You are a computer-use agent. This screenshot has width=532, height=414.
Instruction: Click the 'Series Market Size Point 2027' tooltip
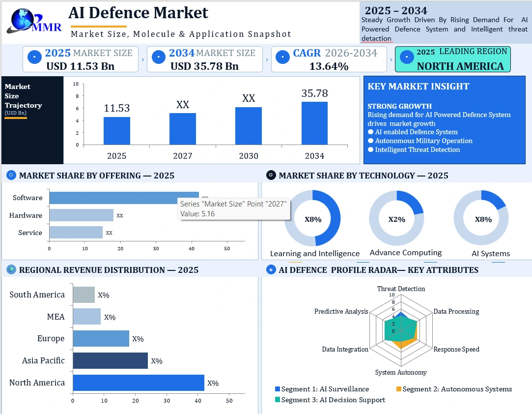coord(234,209)
